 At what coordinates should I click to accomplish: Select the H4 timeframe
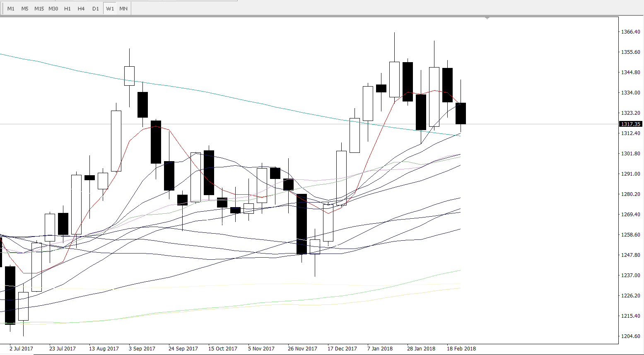(x=81, y=9)
